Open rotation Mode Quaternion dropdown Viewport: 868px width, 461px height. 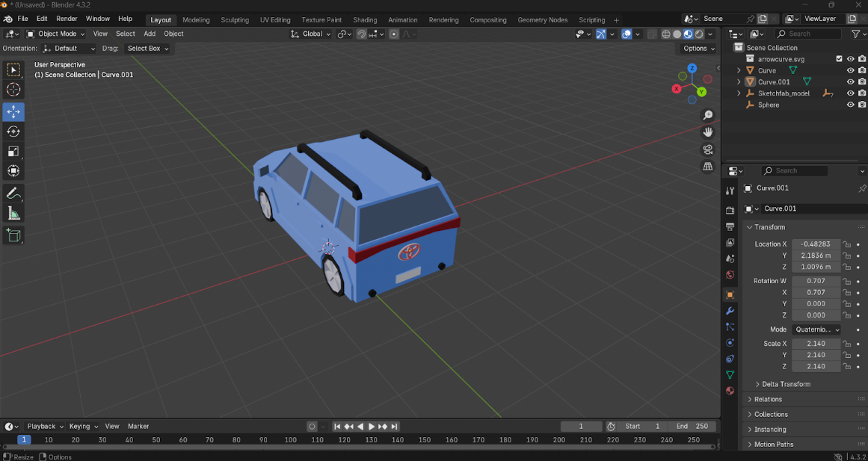point(816,329)
